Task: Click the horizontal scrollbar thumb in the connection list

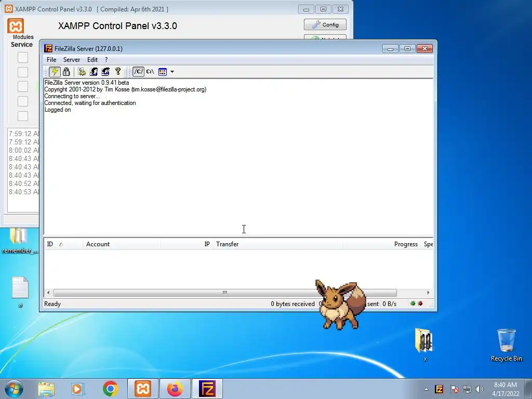Action: coord(225,292)
